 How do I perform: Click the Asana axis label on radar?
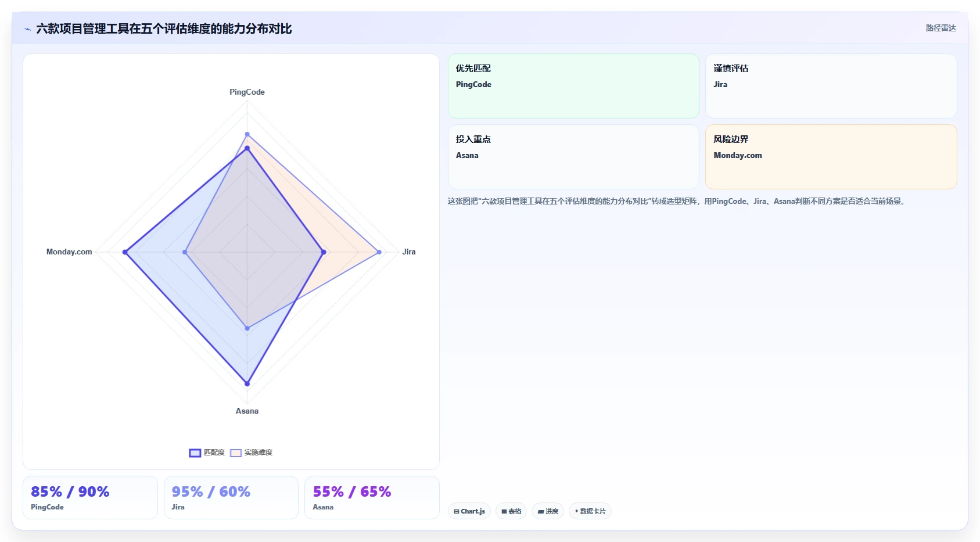pyautogui.click(x=247, y=411)
